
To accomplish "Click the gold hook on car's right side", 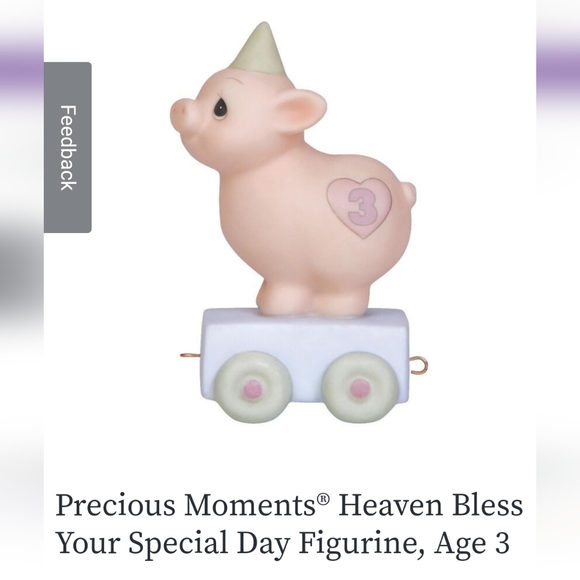I will pyautogui.click(x=419, y=364).
